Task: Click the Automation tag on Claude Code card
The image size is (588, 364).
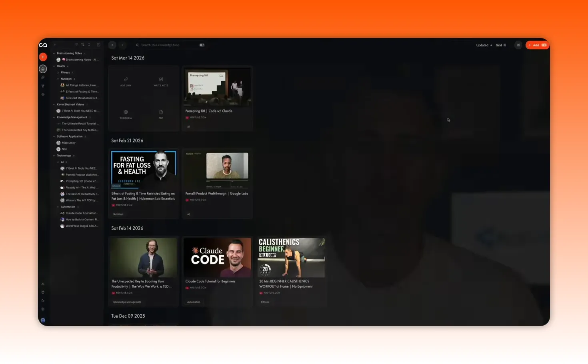Action: (x=194, y=302)
